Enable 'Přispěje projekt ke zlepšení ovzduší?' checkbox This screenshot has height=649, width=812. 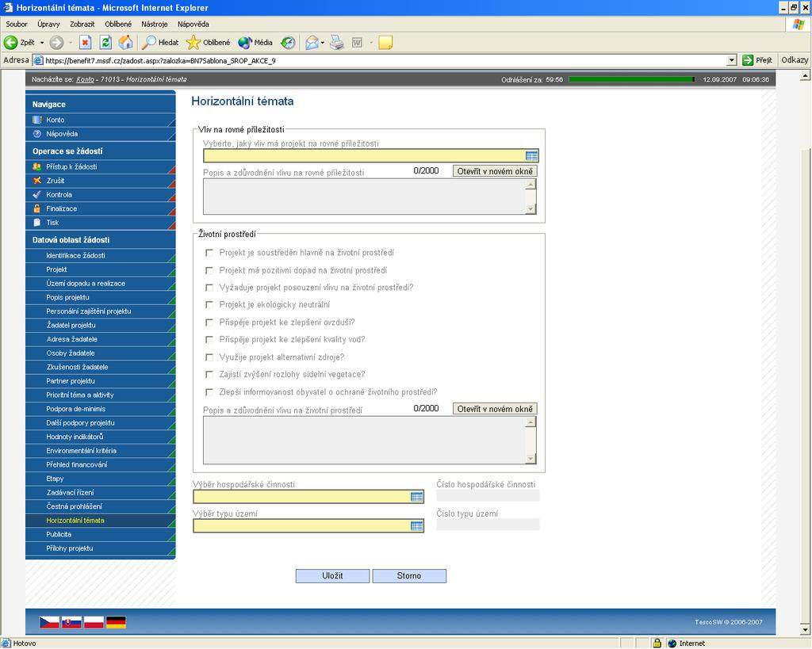click(x=209, y=323)
